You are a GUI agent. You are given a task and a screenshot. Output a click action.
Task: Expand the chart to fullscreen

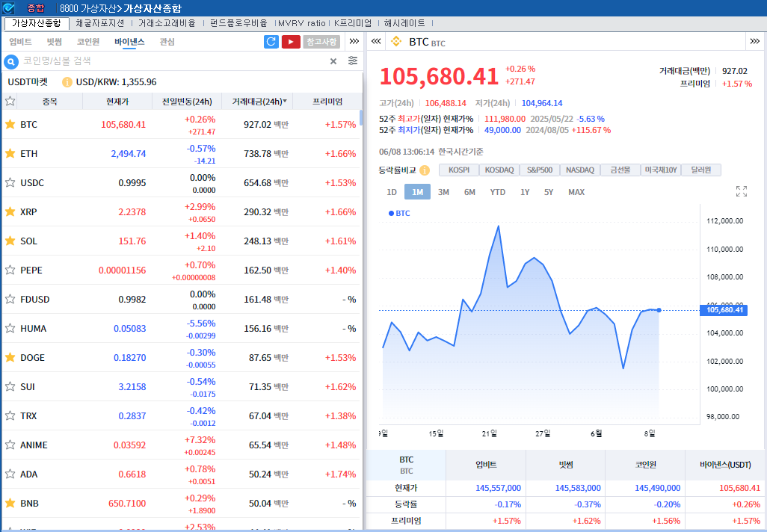(x=742, y=191)
